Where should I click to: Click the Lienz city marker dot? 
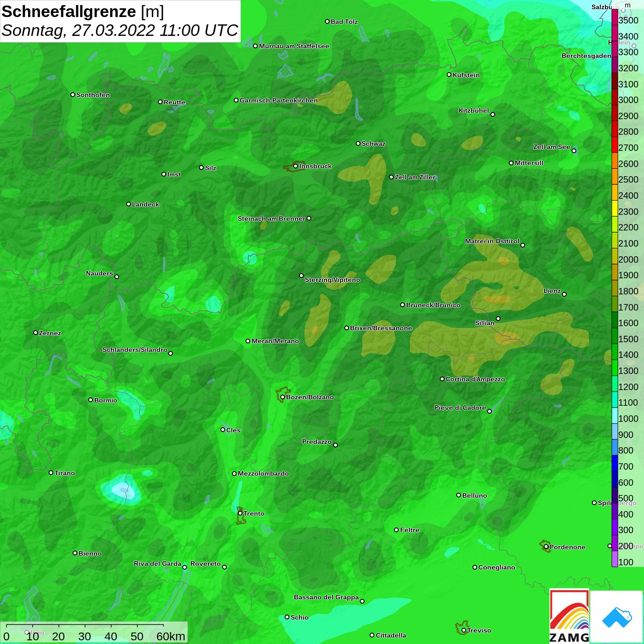pyautogui.click(x=564, y=294)
